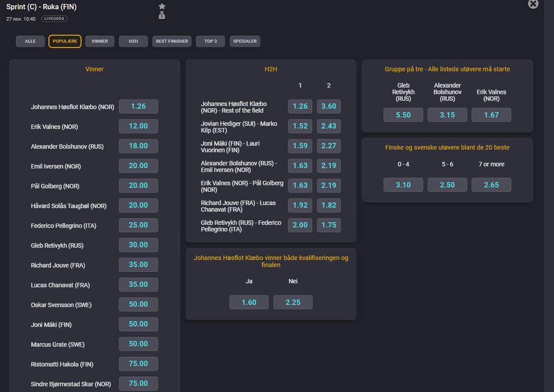Close the betting panel with X icon

coord(533,4)
